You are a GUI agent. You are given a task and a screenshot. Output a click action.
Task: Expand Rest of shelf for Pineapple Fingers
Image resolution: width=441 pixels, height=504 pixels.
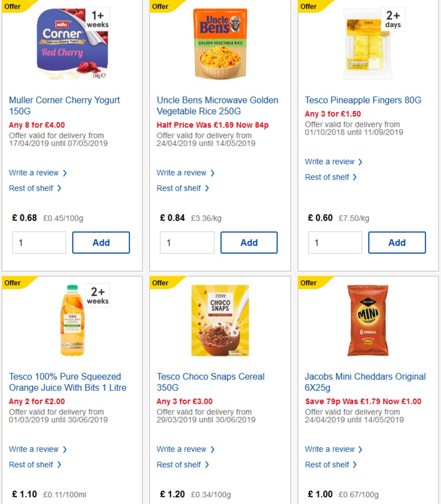point(328,177)
